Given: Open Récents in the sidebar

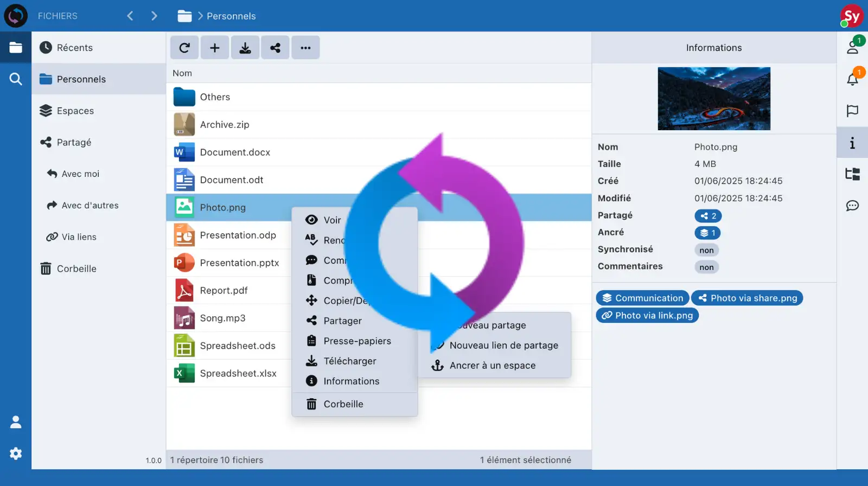Looking at the screenshot, I should 99,48.
